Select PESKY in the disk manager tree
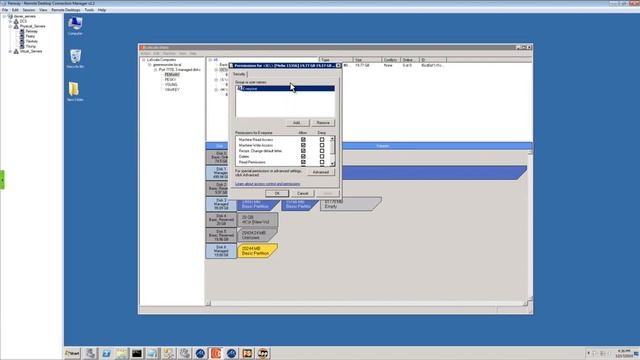The width and height of the screenshot is (640, 360). coord(170,80)
